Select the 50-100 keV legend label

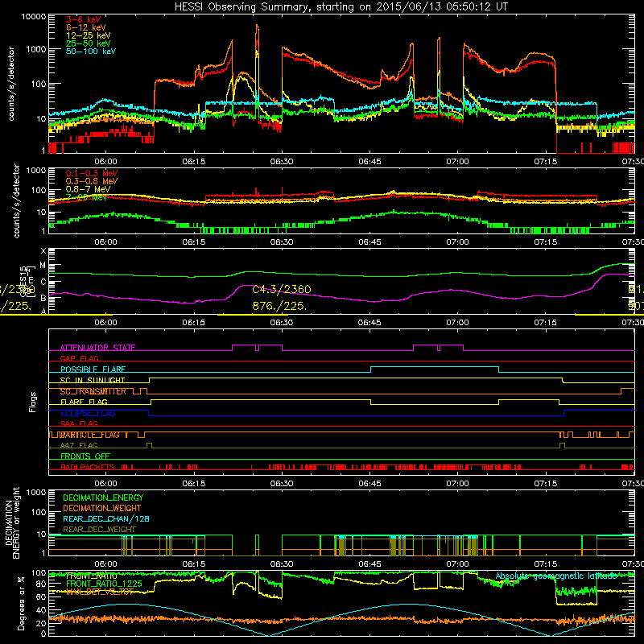91,51
